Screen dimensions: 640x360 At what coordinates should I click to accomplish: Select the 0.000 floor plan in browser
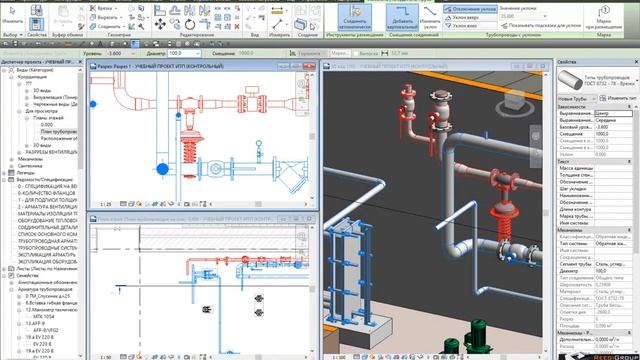47,124
